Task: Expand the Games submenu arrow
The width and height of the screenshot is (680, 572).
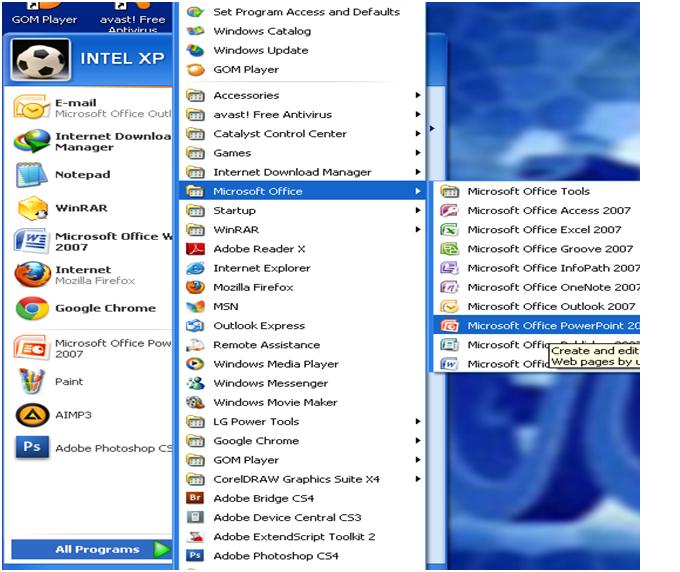Action: pyautogui.click(x=418, y=153)
